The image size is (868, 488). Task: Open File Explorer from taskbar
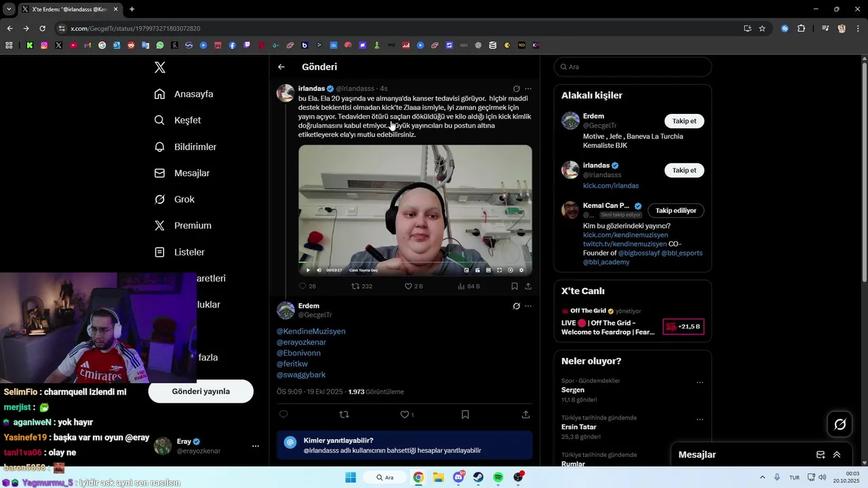pyautogui.click(x=439, y=477)
